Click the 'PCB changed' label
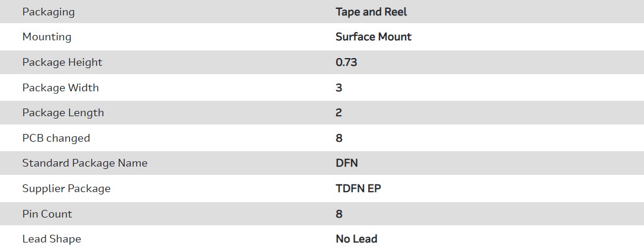The height and width of the screenshot is (249, 644). click(x=56, y=138)
